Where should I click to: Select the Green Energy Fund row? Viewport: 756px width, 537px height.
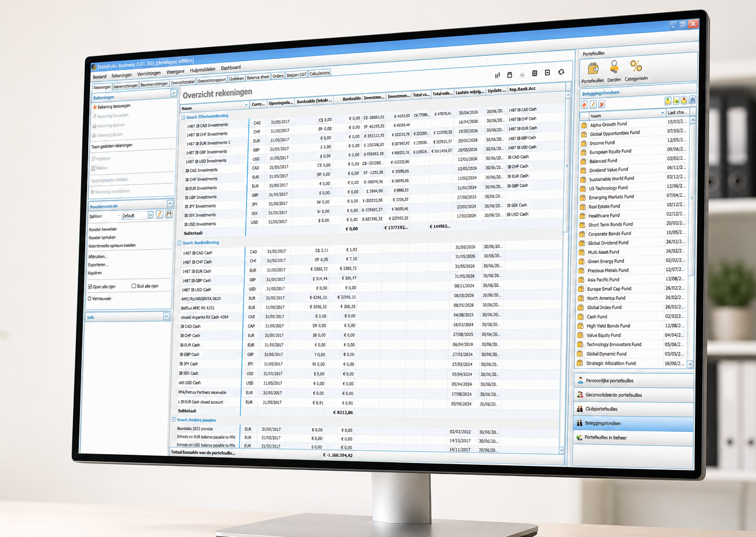631,261
